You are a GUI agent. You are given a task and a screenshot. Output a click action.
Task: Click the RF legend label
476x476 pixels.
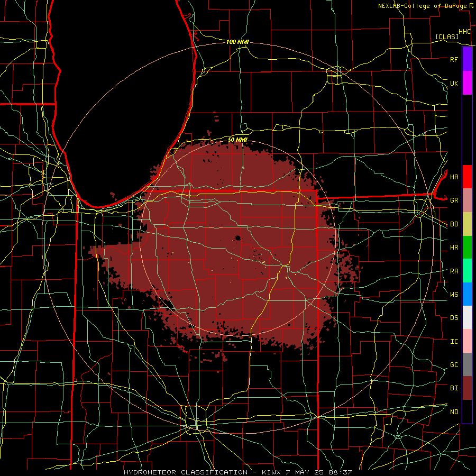point(454,59)
